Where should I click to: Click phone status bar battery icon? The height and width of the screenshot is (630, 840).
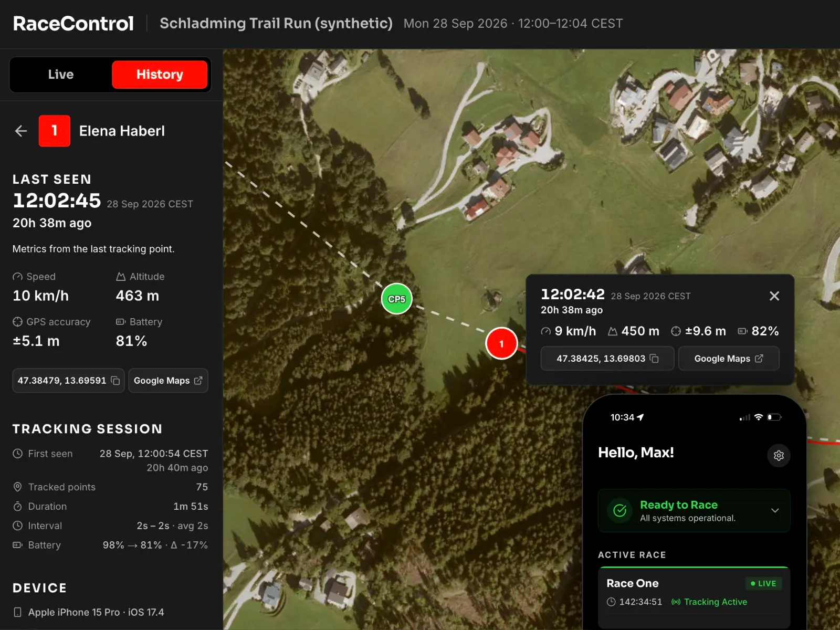pyautogui.click(x=774, y=417)
